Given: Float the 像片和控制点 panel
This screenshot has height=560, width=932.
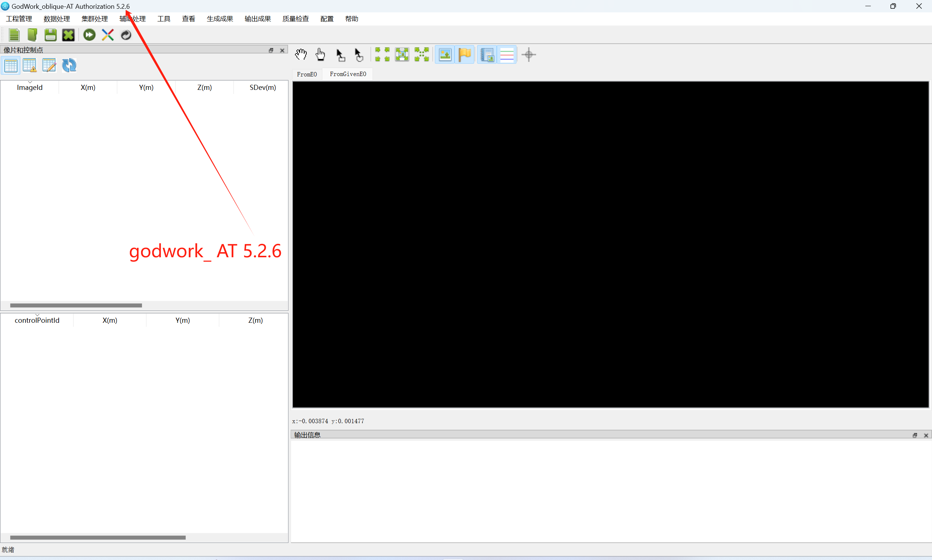Looking at the screenshot, I should tap(271, 50).
